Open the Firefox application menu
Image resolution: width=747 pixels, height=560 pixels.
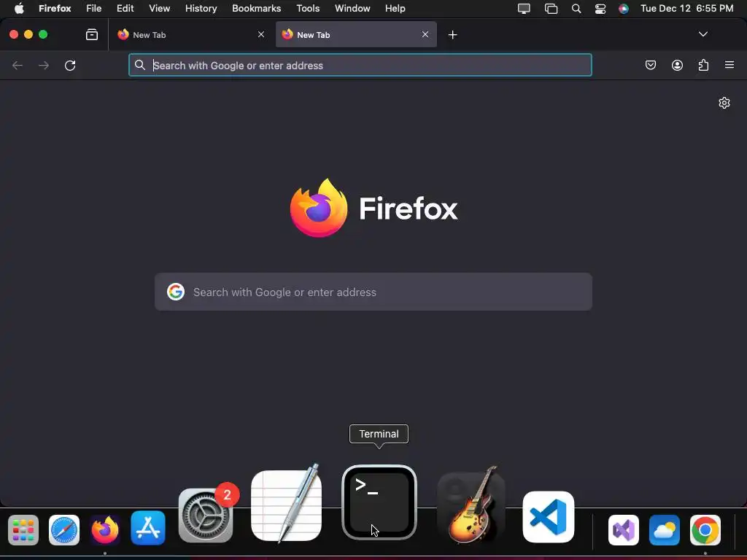(729, 65)
